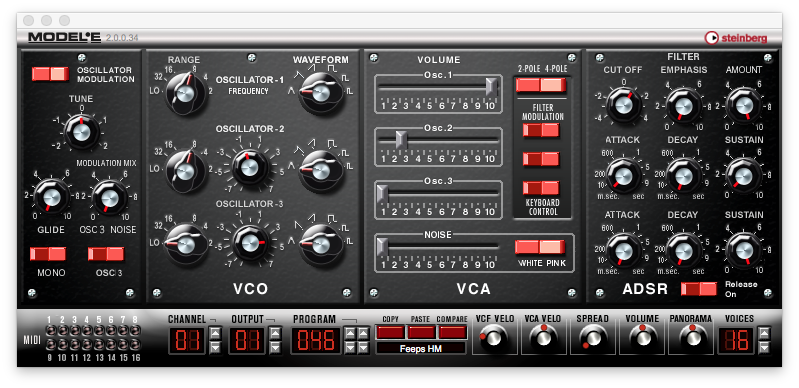Click the Glide knob
The width and height of the screenshot is (799, 388).
click(x=51, y=197)
